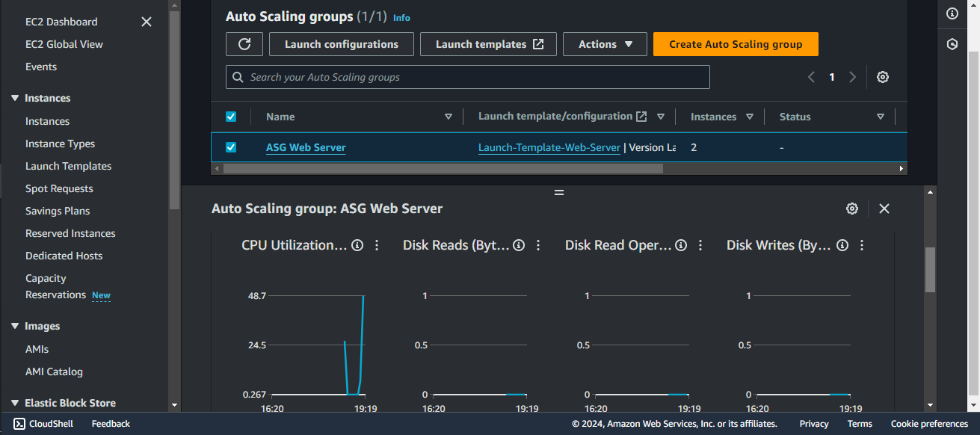Click the external link icon in Launch template column header
This screenshot has width=980, height=435.
click(641, 117)
